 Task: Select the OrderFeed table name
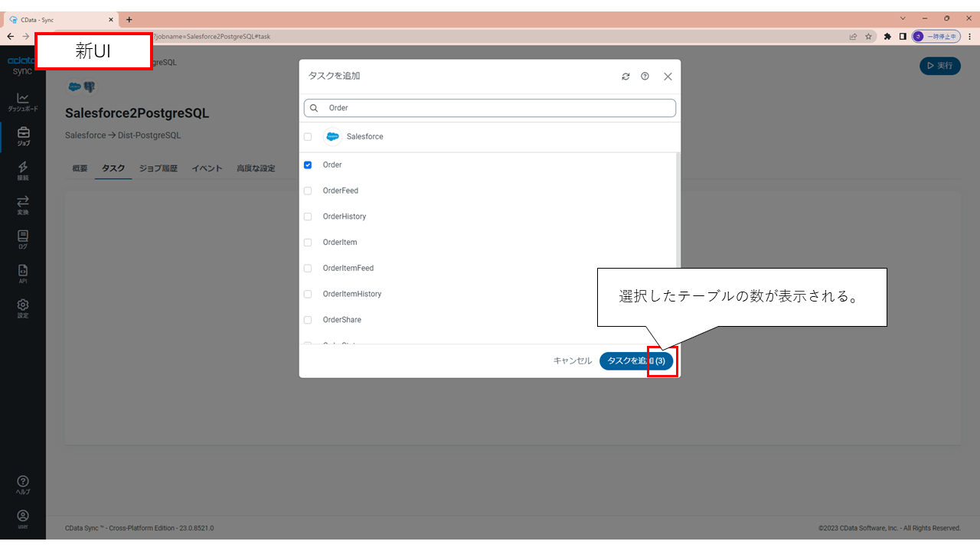coord(341,191)
